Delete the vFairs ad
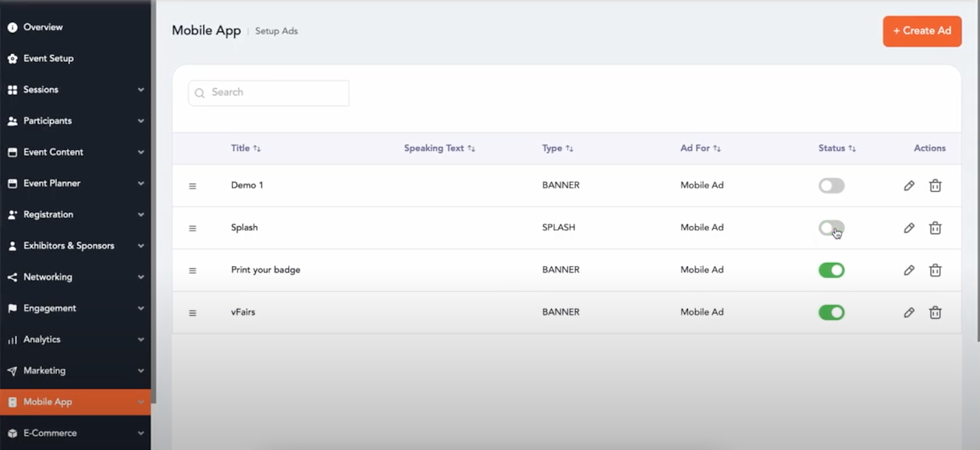 (935, 313)
